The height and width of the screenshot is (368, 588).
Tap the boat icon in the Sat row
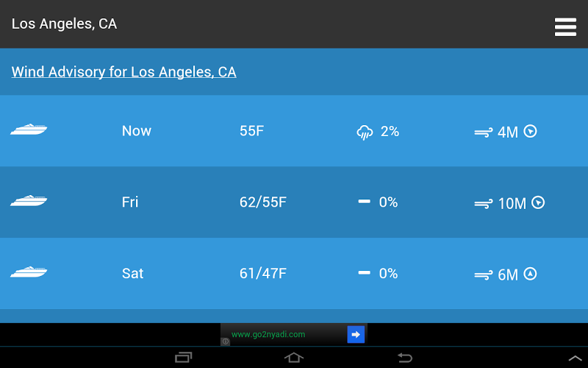click(x=29, y=272)
